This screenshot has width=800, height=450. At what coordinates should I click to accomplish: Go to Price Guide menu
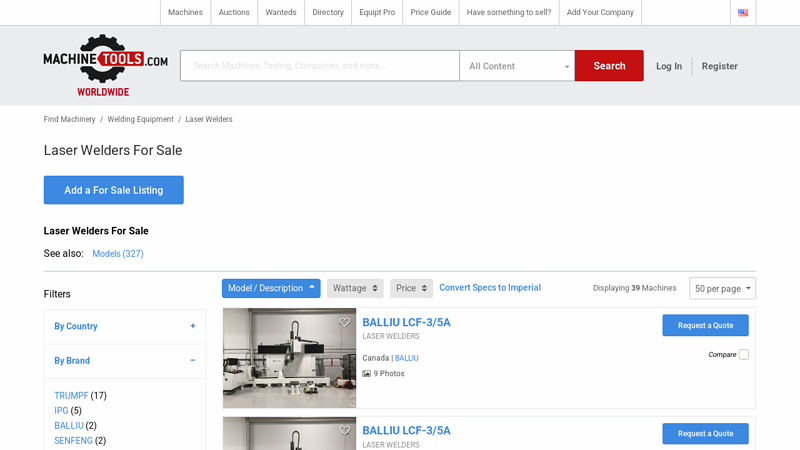430,13
